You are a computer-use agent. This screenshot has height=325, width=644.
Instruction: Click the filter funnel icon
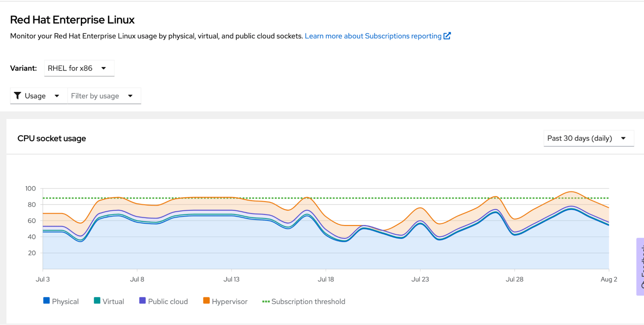(x=18, y=96)
